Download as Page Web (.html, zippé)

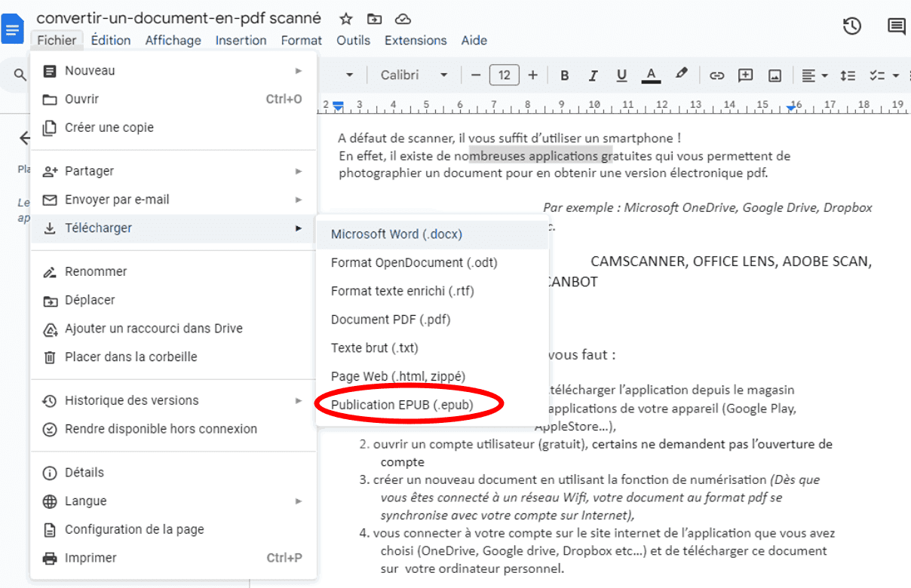[x=432, y=376]
